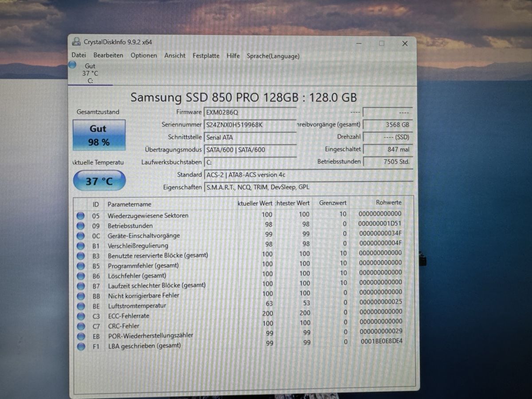Click status circle of Luftstromtemperatur row
This screenshot has width=532, height=399.
coord(80,306)
